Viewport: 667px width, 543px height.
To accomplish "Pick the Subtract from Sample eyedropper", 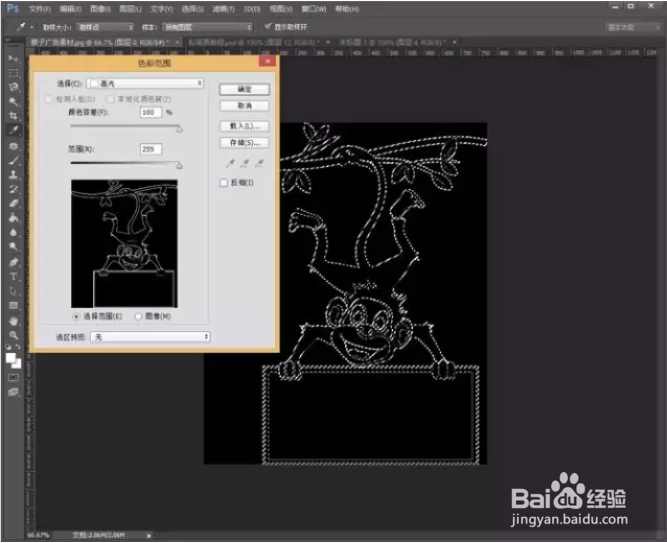I will 259,163.
